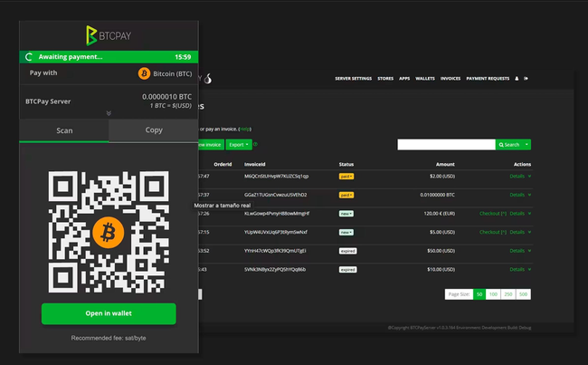Switch to the Copy tab
This screenshot has width=588, height=365.
(154, 130)
